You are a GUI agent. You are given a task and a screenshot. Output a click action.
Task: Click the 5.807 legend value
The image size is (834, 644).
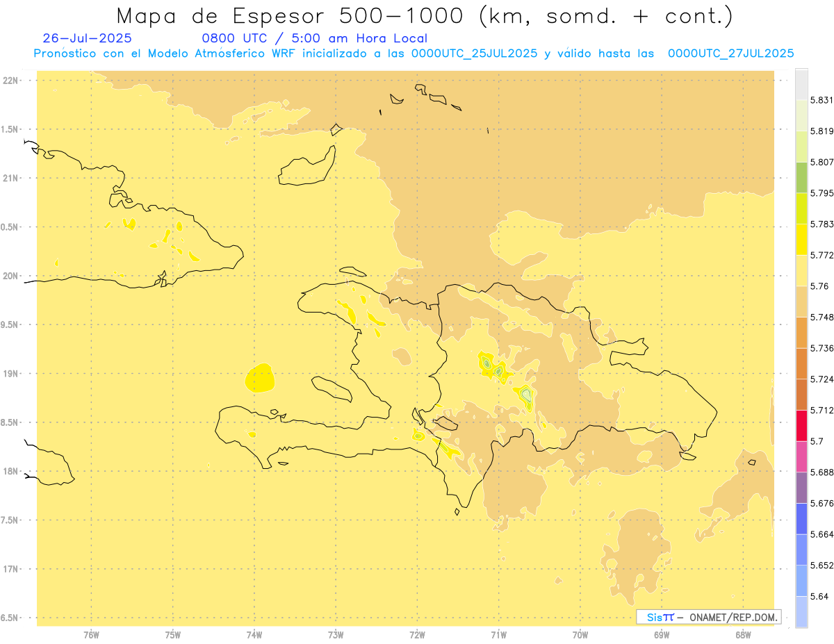(x=822, y=162)
